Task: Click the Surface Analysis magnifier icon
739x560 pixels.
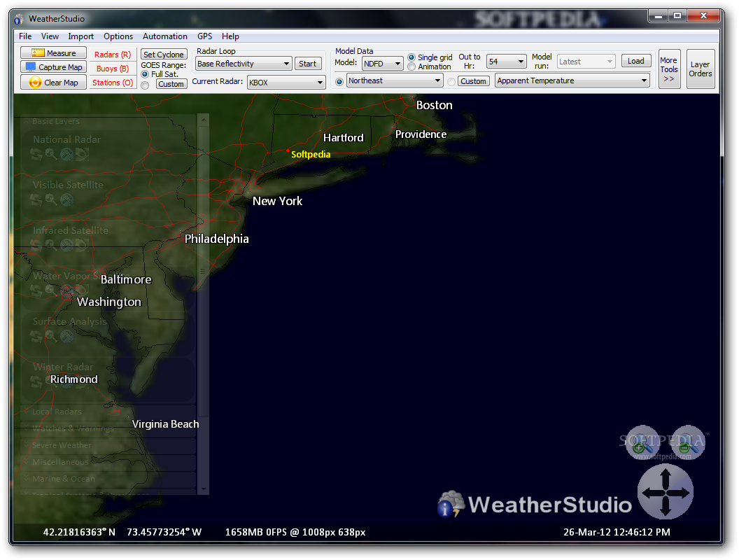Action: tap(51, 336)
